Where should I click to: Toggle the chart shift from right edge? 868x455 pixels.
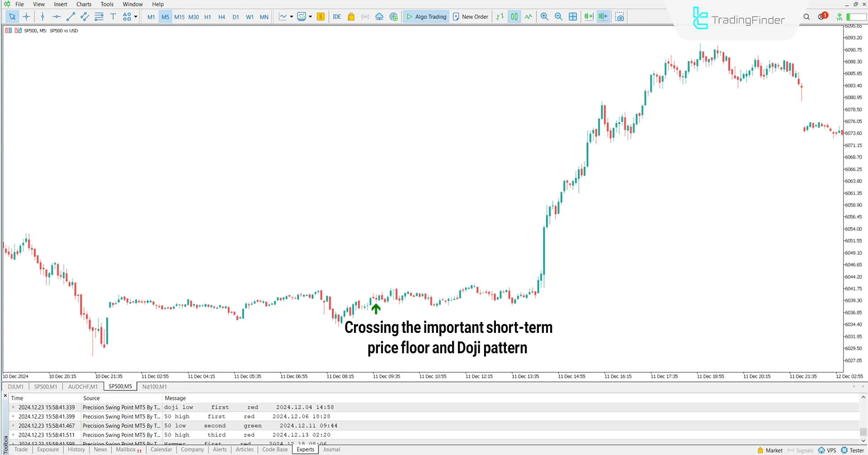pos(603,16)
